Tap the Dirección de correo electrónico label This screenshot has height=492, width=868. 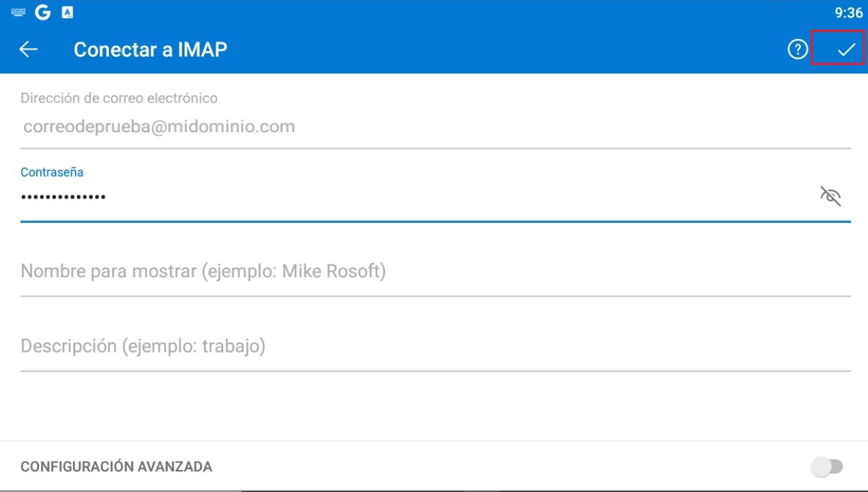click(119, 98)
